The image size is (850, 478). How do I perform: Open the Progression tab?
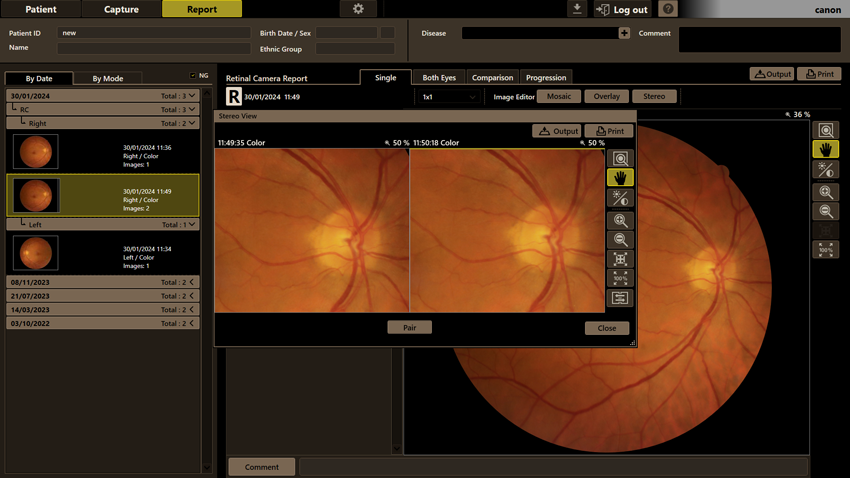546,77
